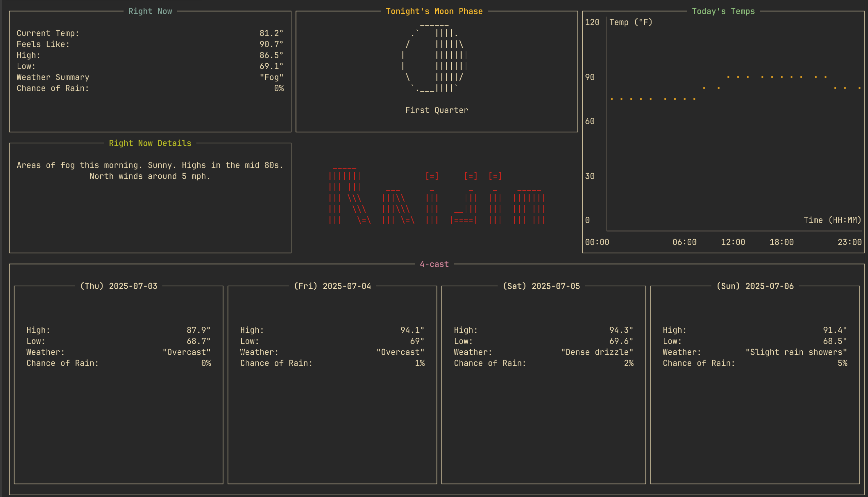
Task: Click the Right Now panel title
Action: pyautogui.click(x=150, y=11)
